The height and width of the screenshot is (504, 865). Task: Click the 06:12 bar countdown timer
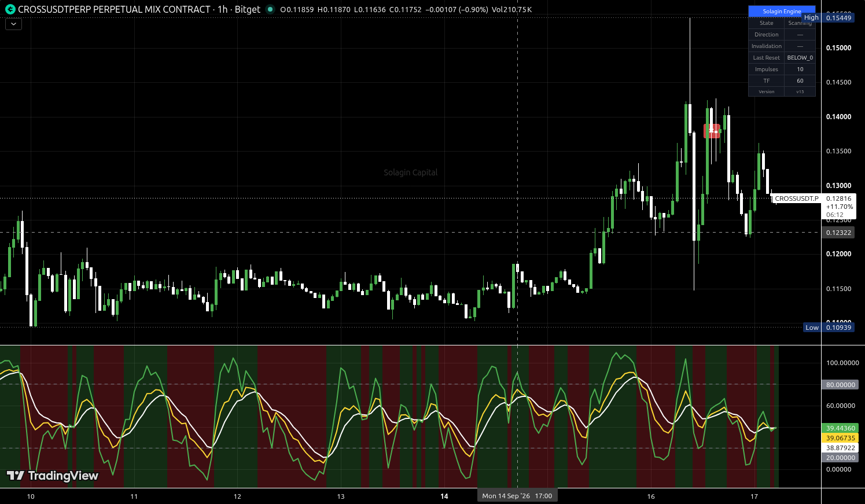(835, 215)
